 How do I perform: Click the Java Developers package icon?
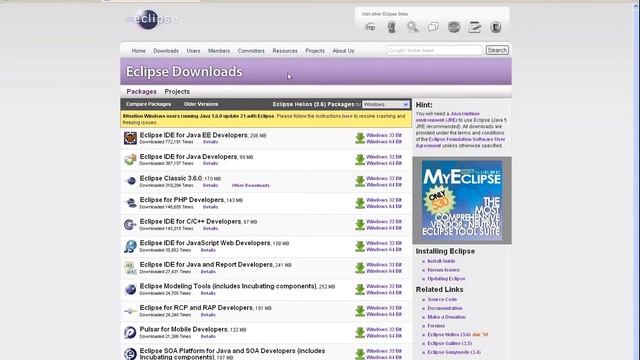pyautogui.click(x=130, y=160)
